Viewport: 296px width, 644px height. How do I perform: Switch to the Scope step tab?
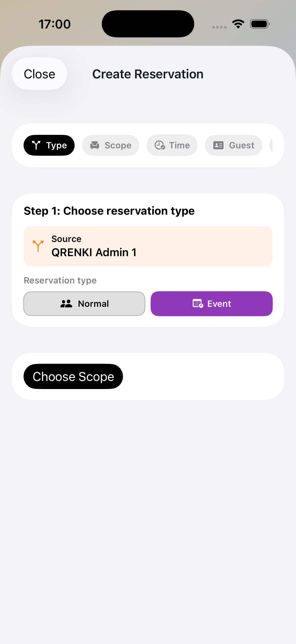point(110,145)
